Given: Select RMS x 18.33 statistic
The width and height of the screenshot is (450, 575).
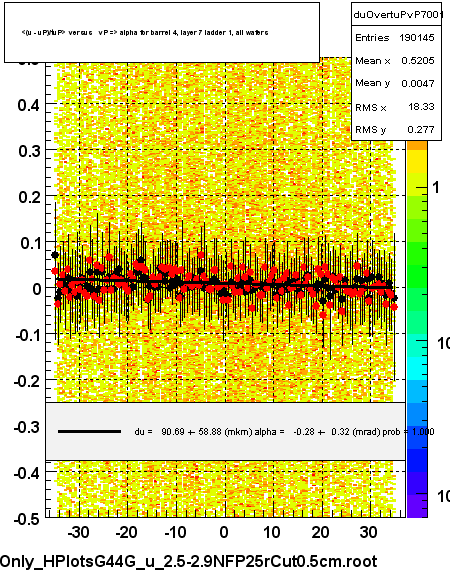Looking at the screenshot, I should click(395, 107).
